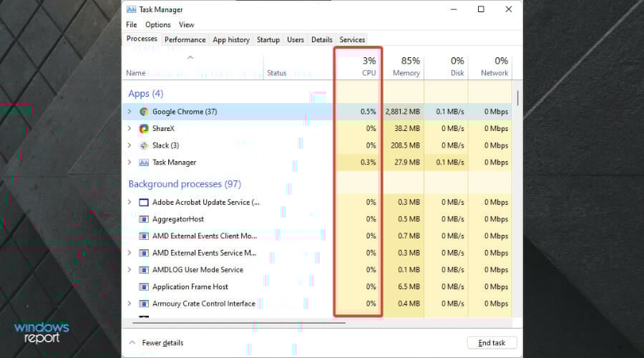644x358 pixels.
Task: Switch to the Users tab
Action: (x=296, y=39)
